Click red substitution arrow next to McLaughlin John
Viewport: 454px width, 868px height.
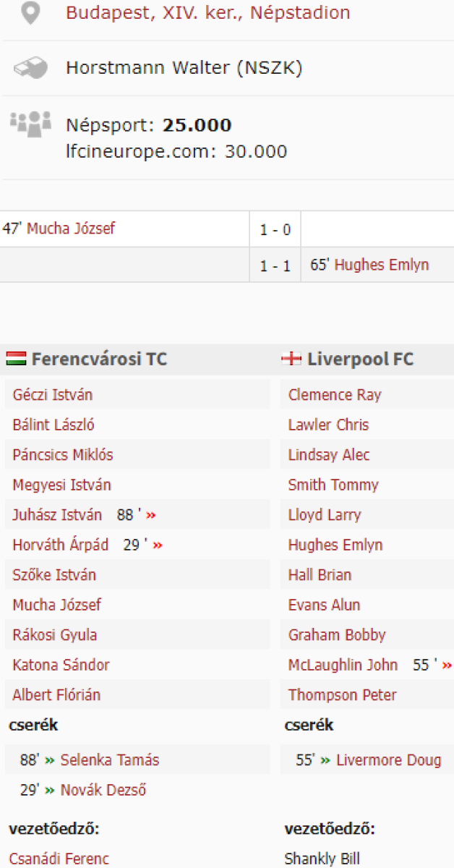[447, 665]
